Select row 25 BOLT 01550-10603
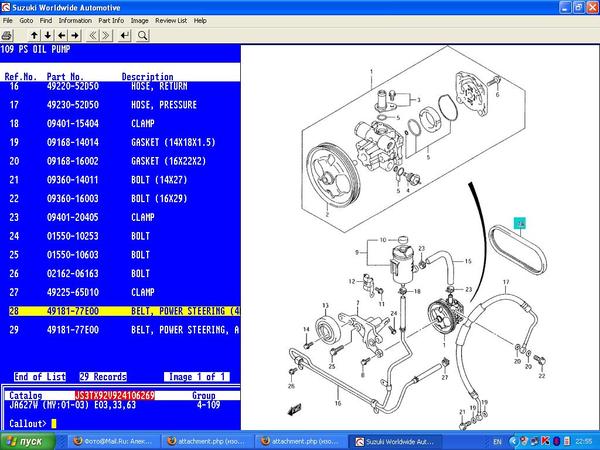Screen dimensions: 600x450 click(x=120, y=255)
